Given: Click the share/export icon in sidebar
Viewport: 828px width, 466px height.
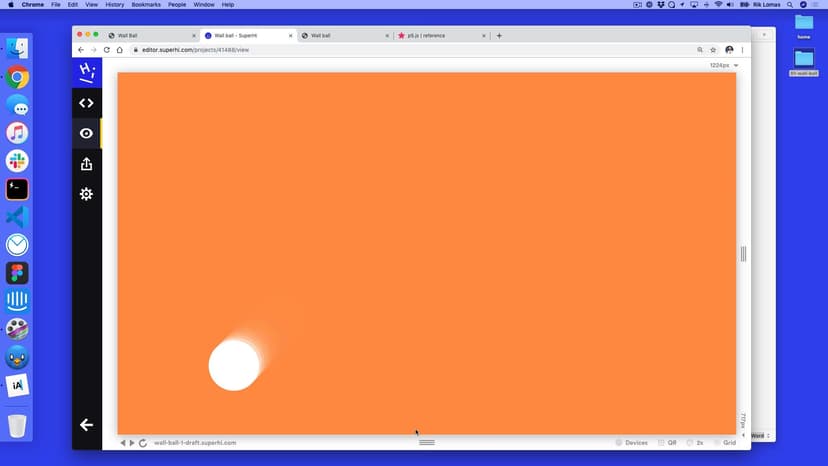Looking at the screenshot, I should click(x=86, y=164).
